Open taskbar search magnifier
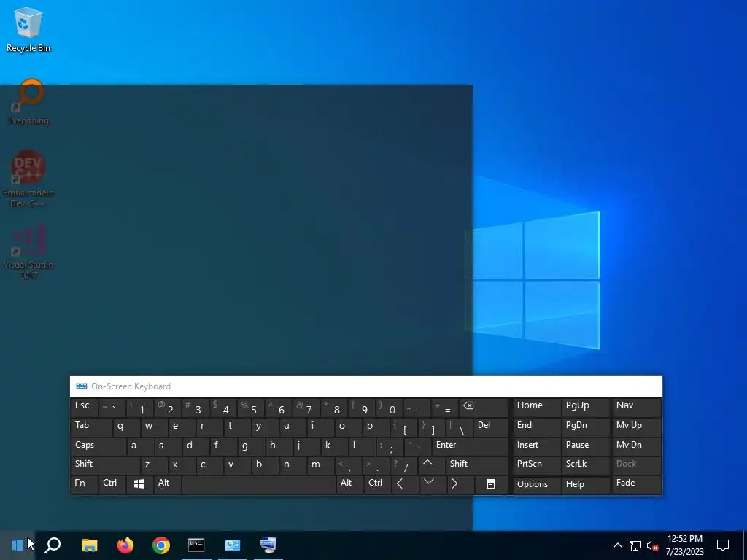This screenshot has width=747, height=560. tap(53, 545)
